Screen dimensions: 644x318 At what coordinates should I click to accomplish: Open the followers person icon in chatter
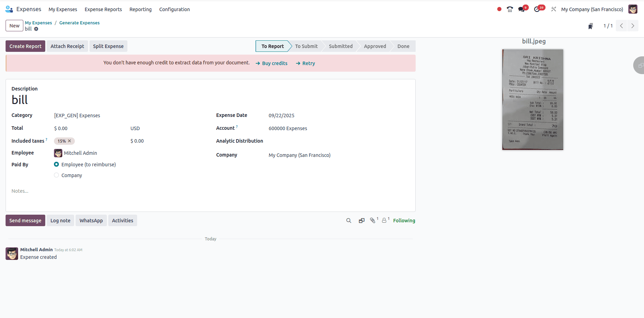pos(384,220)
